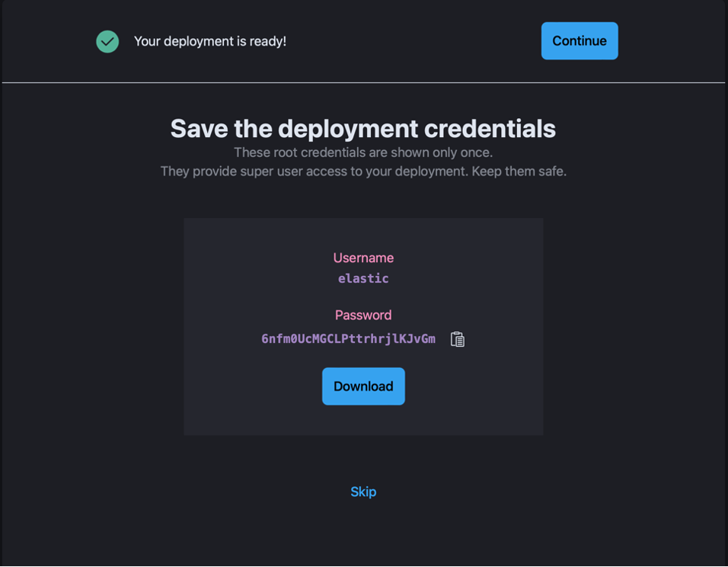
Task: Click the horizontal divider below the banner
Action: tap(363, 82)
